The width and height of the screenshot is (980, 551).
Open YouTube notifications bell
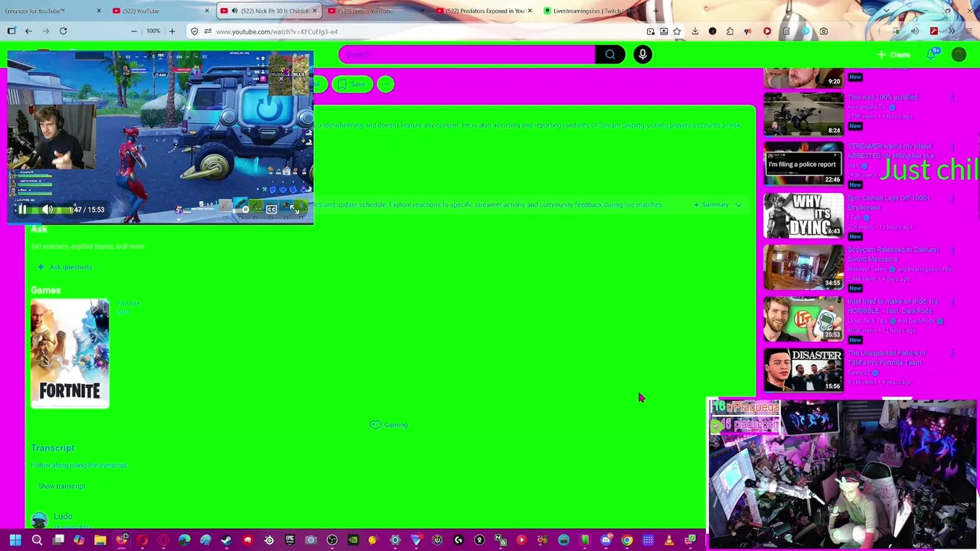tap(932, 54)
